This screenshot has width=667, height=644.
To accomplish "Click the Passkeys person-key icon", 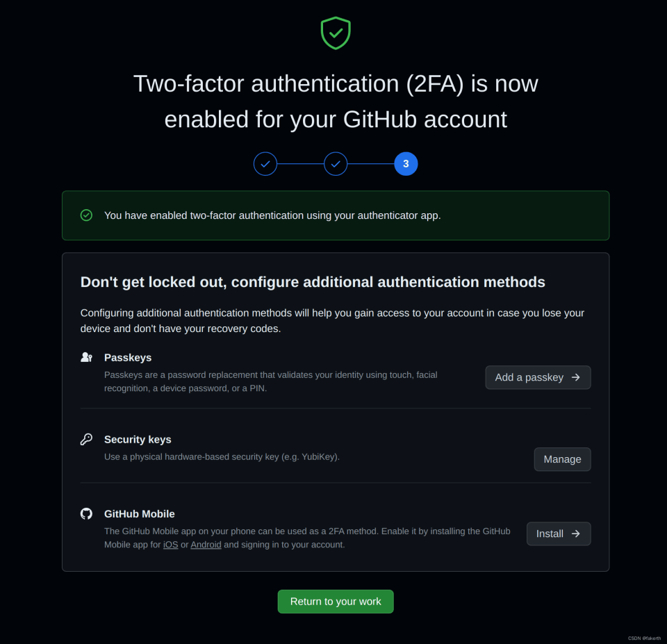I will click(x=86, y=357).
